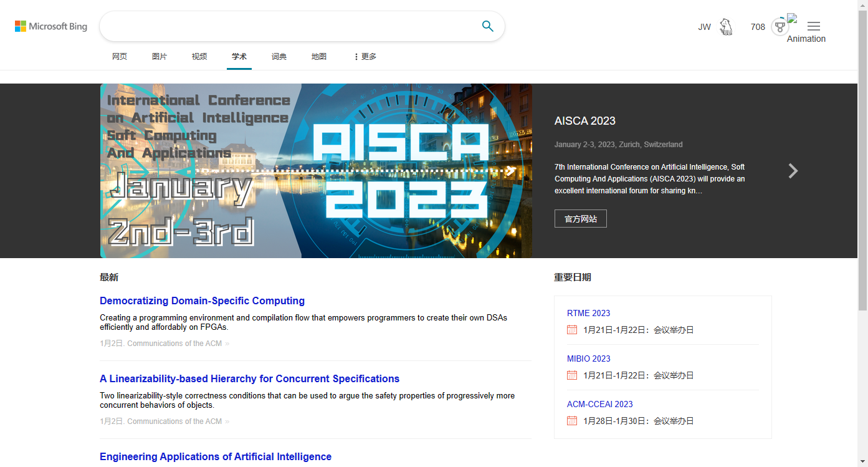Click the source line under Democratizing Domain-Specific Computing

(165, 344)
